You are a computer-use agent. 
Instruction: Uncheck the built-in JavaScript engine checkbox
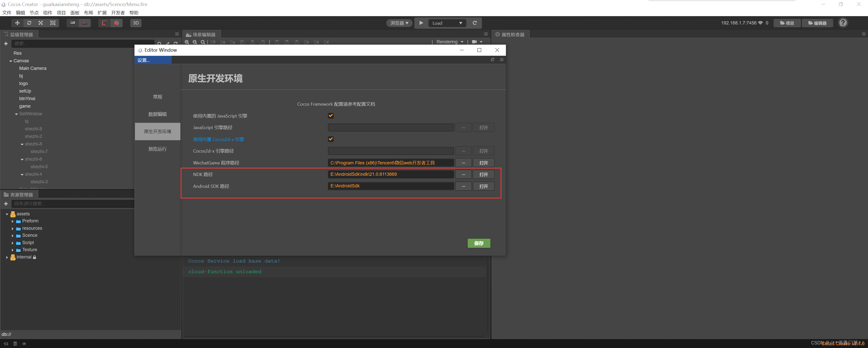(331, 115)
